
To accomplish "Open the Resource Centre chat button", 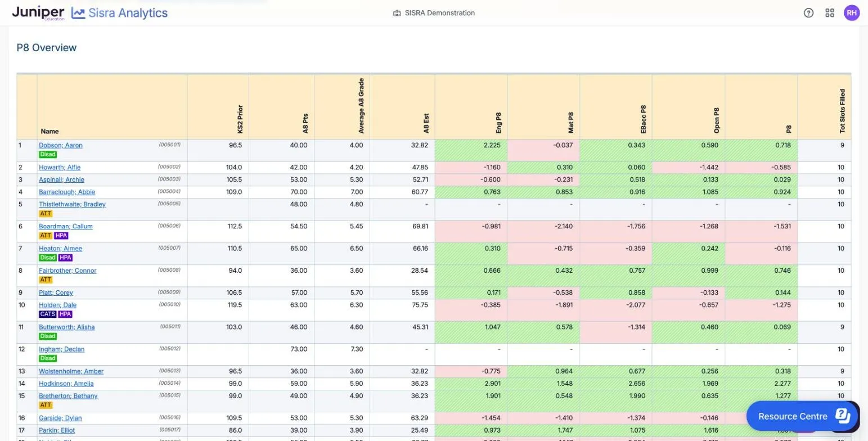I will click(x=803, y=416).
